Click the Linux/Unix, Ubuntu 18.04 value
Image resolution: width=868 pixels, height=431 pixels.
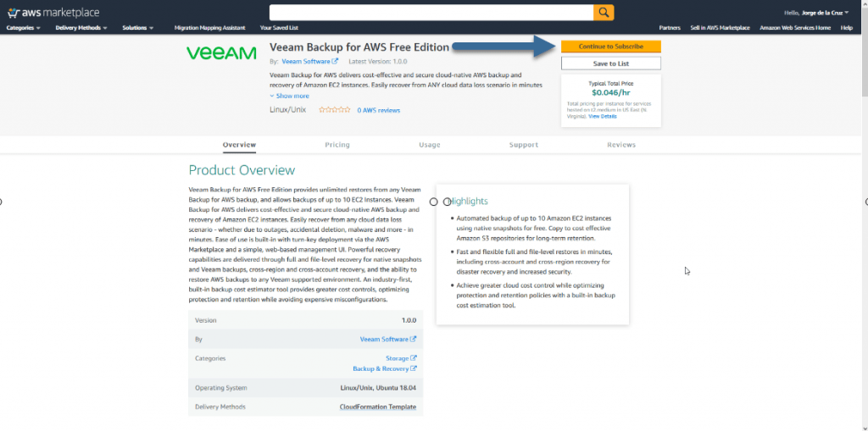(x=378, y=388)
